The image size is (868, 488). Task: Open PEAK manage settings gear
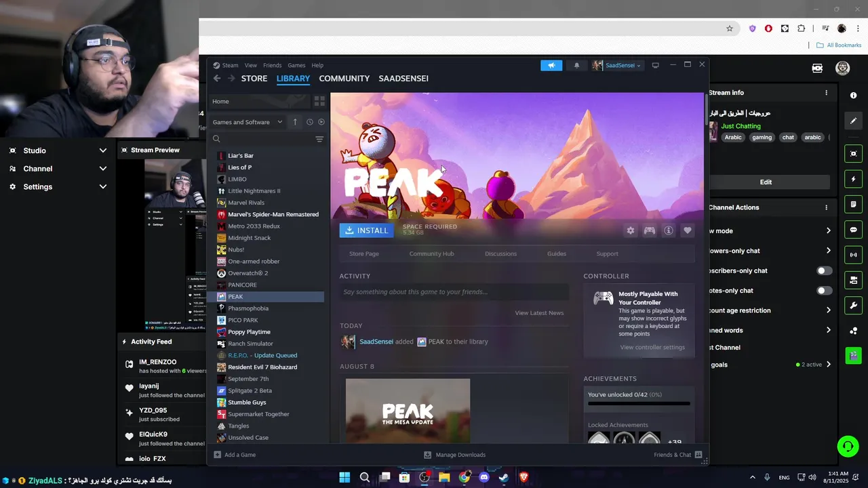[631, 230]
